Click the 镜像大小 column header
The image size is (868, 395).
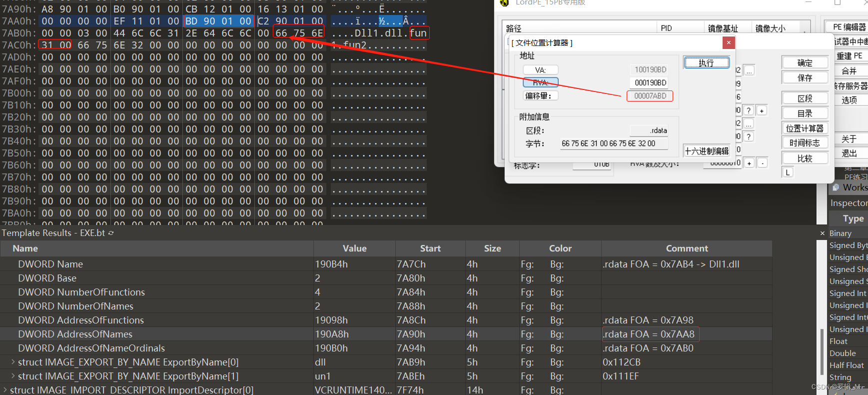tap(775, 28)
